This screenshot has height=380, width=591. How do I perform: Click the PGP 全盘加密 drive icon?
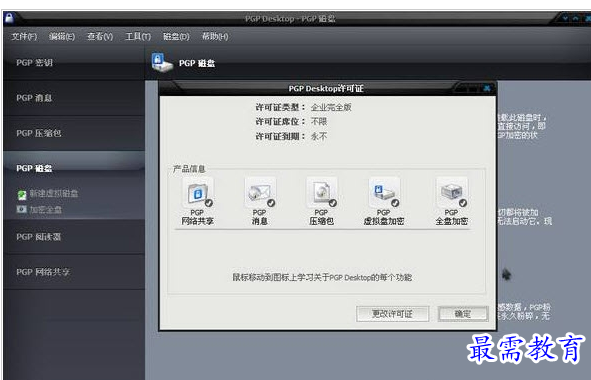(452, 193)
